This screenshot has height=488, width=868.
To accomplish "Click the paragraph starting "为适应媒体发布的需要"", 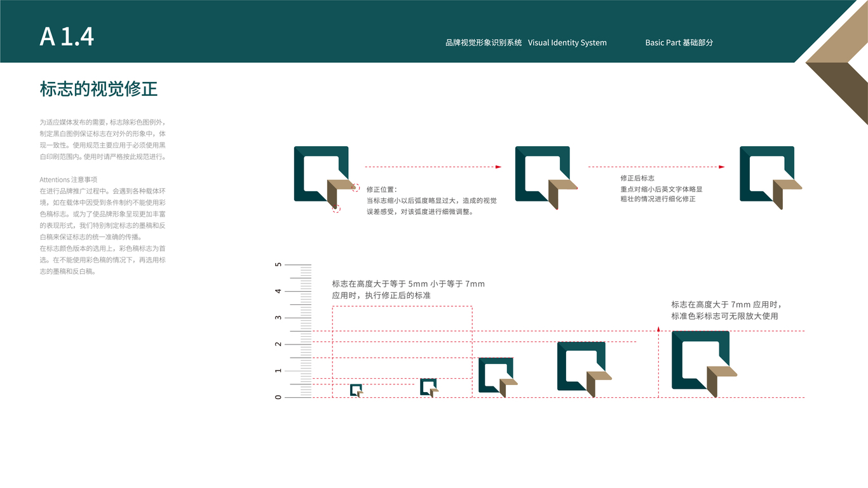I will pos(103,139).
